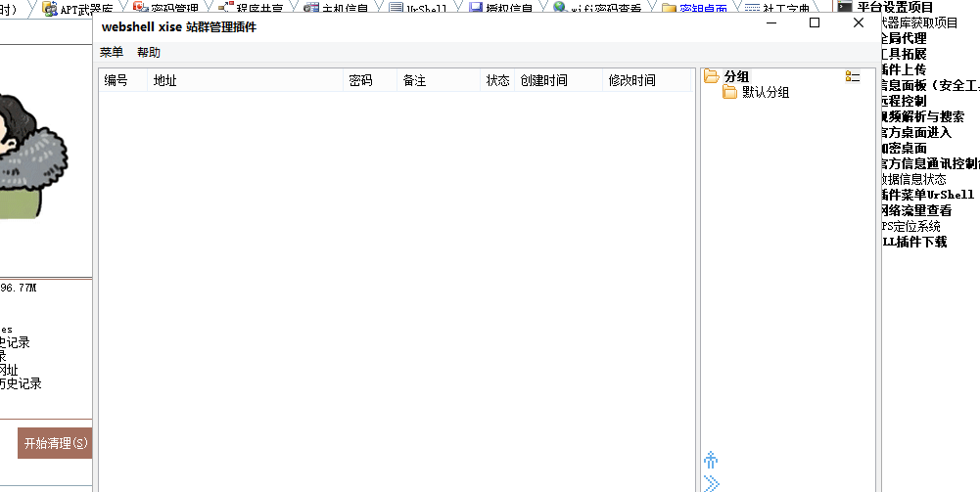980x492 pixels.
Task: Select the 加密桌面 entry
Action: tap(904, 148)
